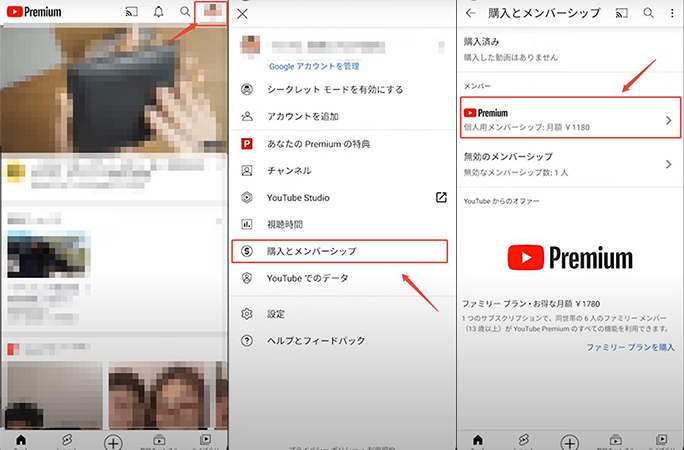The image size is (684, 450).
Task: Tap YouTube Premium logo on the home screen
Action: tap(34, 12)
